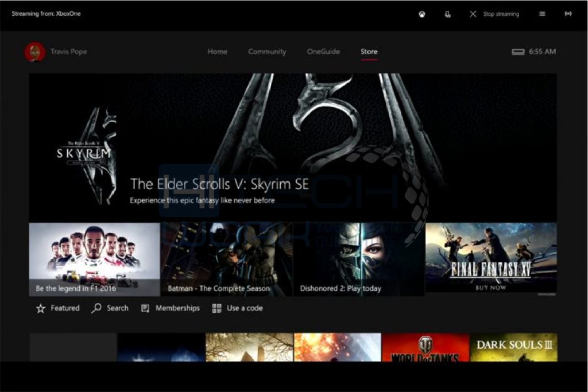Open the bare trees artwork game tile

[249, 347]
